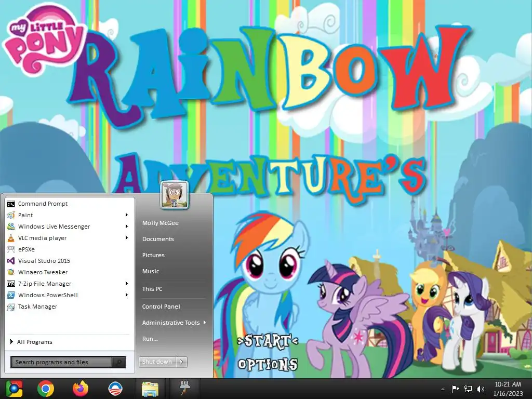Click the Task Manager icon
The image size is (532, 399).
tap(11, 307)
